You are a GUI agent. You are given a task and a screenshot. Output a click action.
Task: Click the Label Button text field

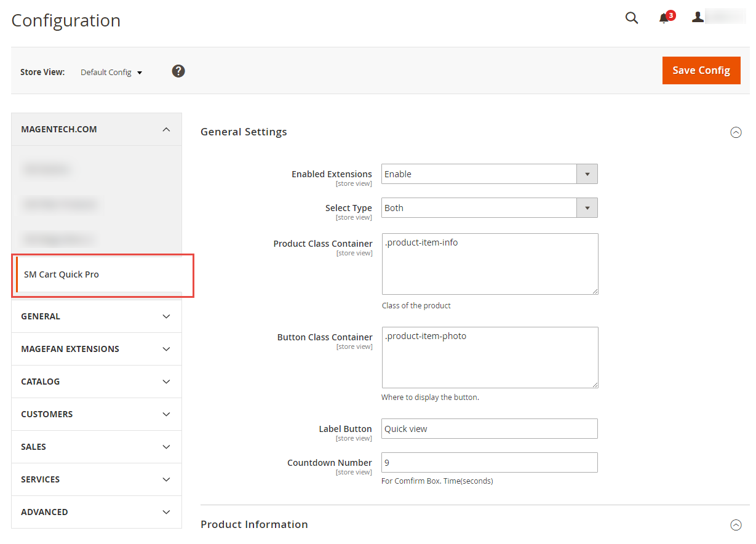489,429
